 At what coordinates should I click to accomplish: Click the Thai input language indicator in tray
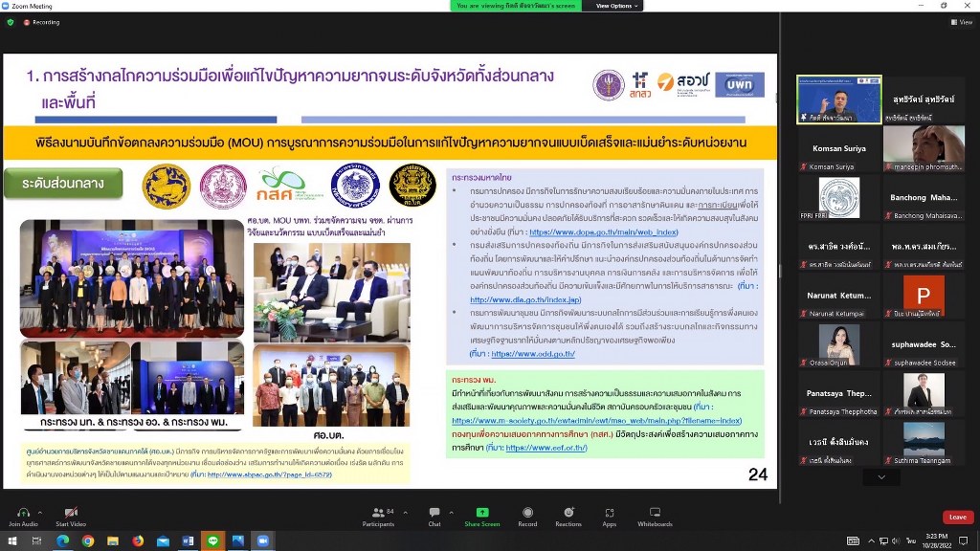tap(911, 541)
